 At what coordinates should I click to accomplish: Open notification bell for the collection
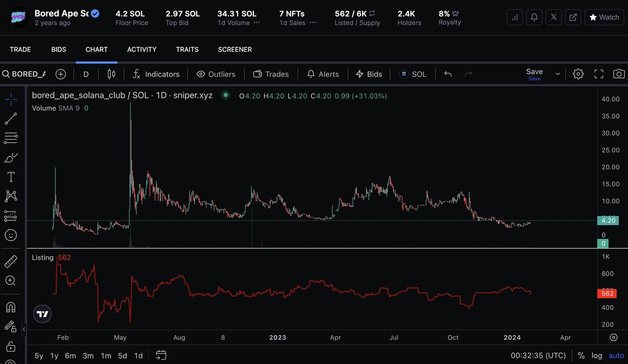pyautogui.click(x=535, y=17)
